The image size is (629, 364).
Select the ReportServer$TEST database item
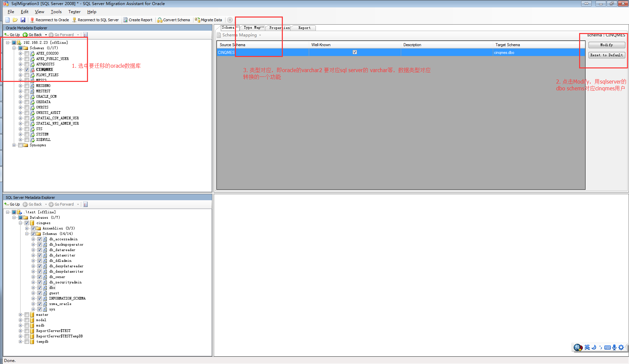53,331
